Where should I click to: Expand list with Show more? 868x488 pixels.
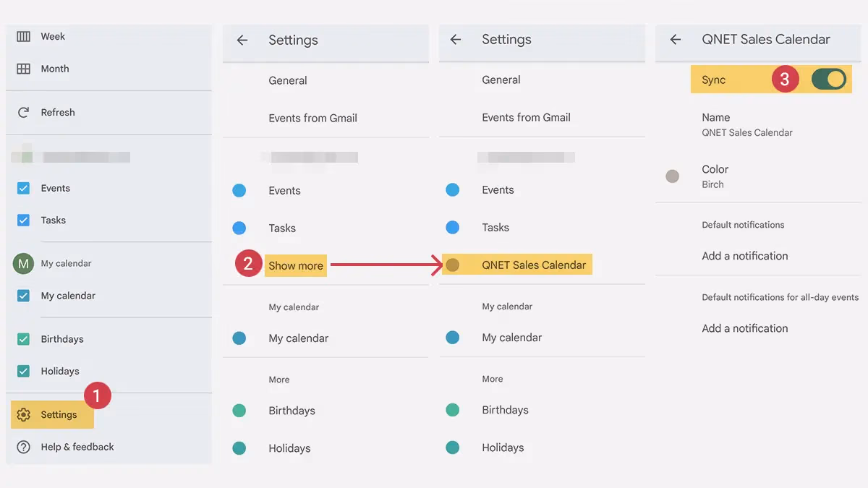point(296,265)
